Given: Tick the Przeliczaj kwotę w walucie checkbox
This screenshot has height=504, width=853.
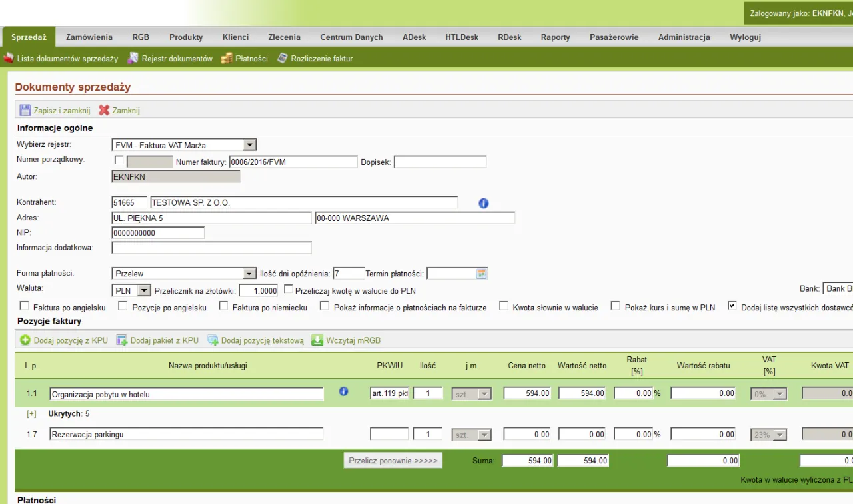Looking at the screenshot, I should 289,289.
